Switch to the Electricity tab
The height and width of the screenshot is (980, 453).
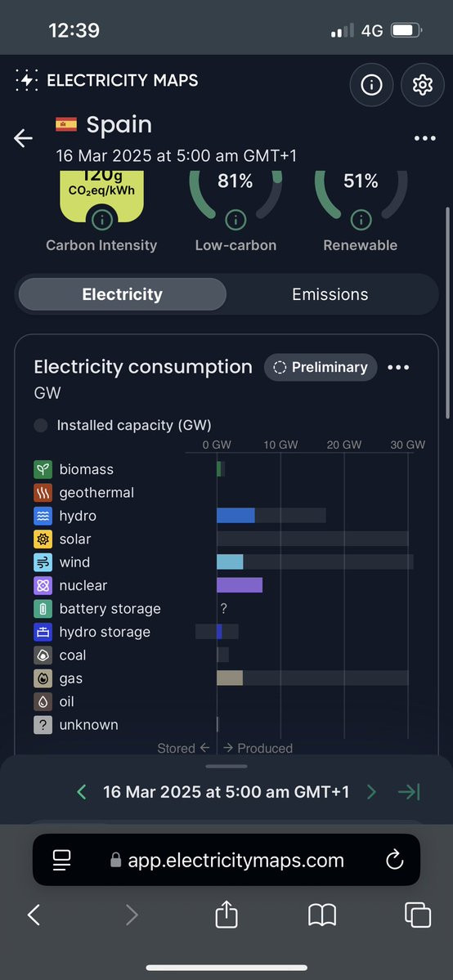[122, 294]
